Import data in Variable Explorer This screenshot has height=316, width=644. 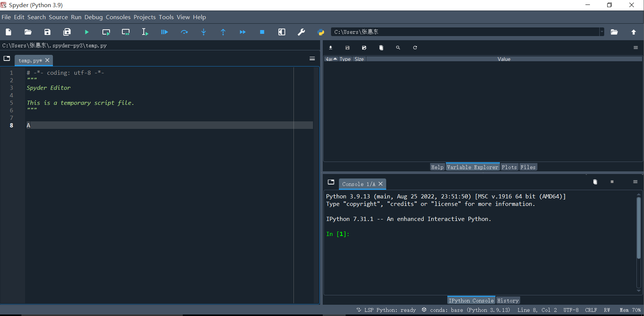coord(331,48)
